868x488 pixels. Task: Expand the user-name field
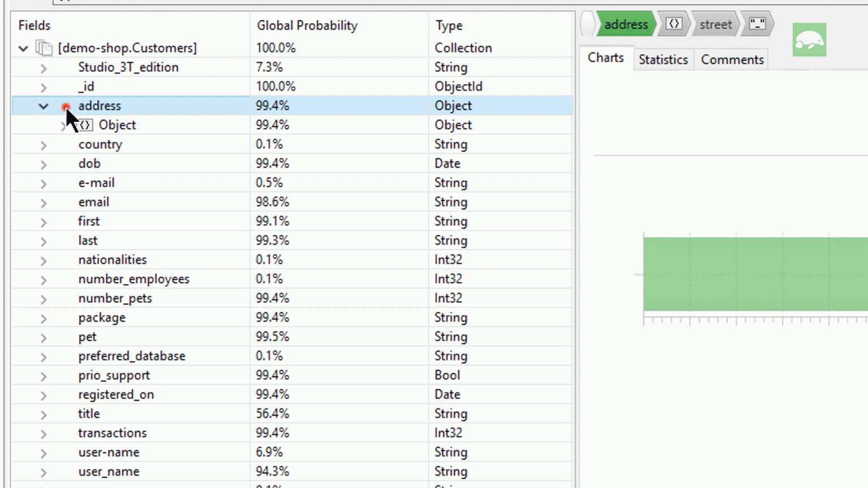(x=44, y=453)
